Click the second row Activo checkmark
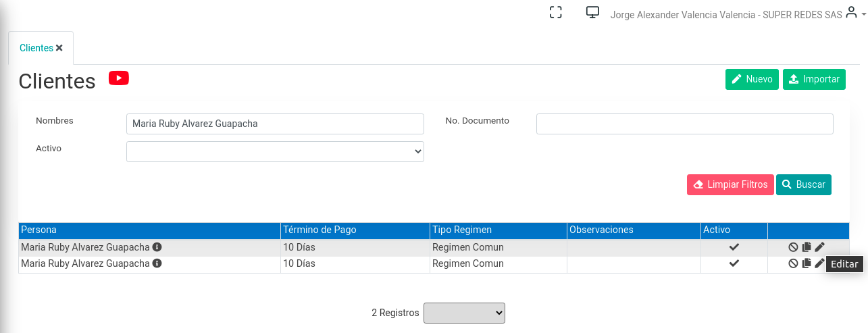 point(734,263)
